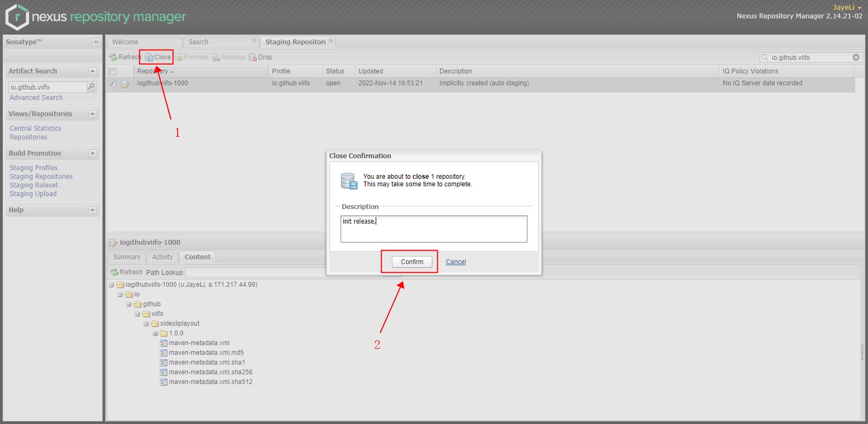This screenshot has height=424, width=868.
Task: Expand the 1.0.0 folder node
Action: [155, 333]
